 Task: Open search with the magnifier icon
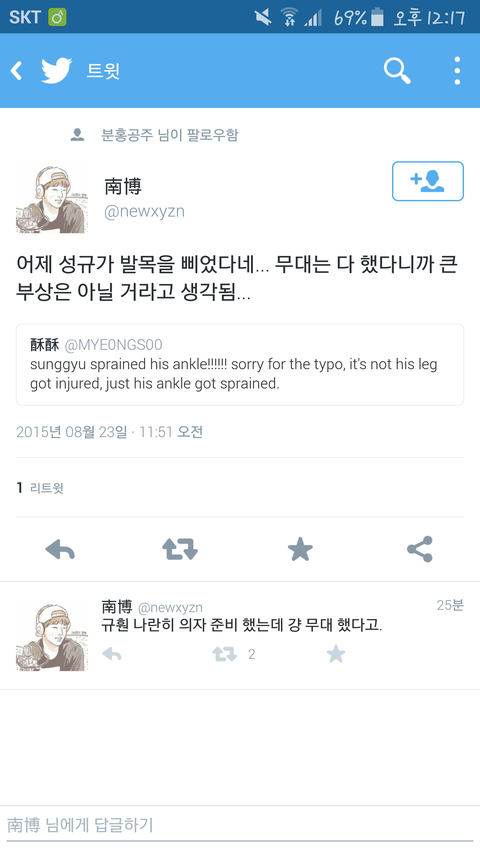[x=397, y=71]
